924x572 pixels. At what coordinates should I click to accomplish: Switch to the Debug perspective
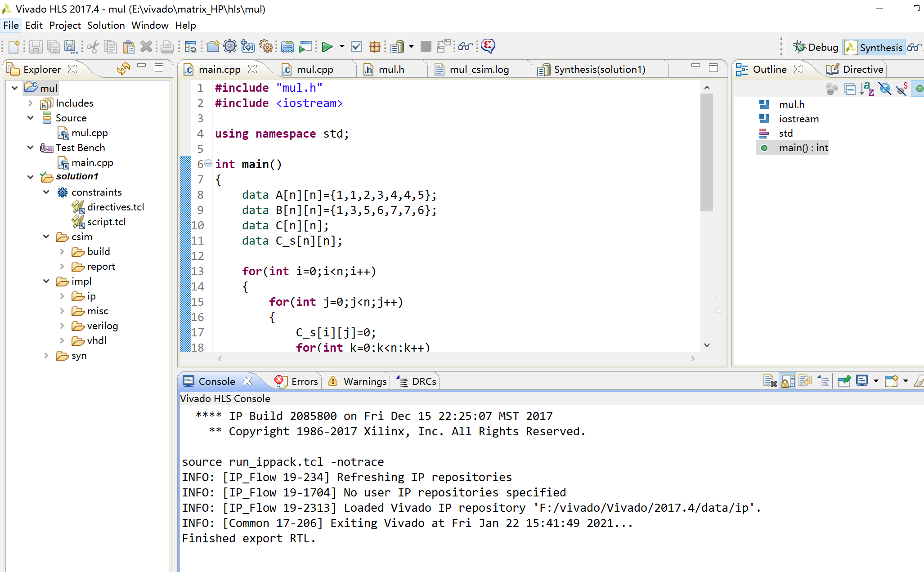(x=816, y=47)
